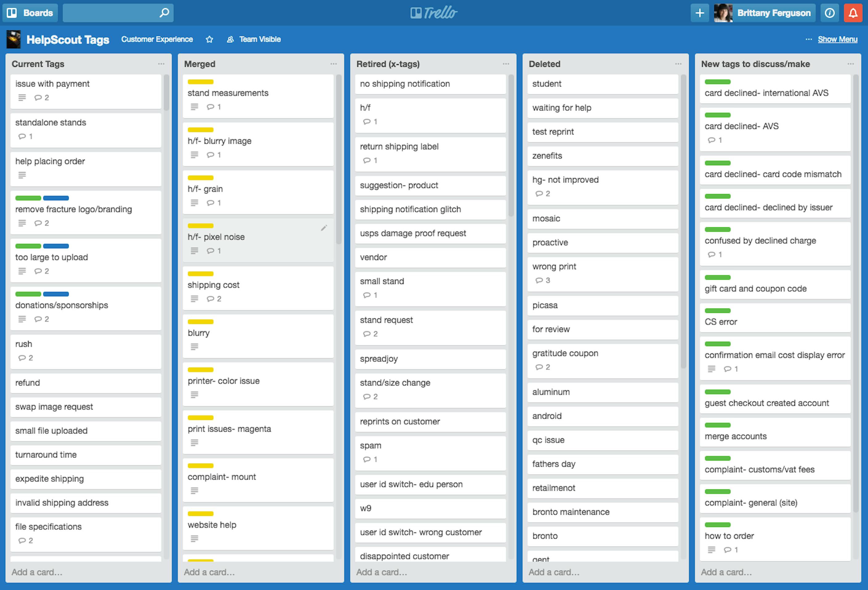This screenshot has height=590, width=868.
Task: Click comment icon on gratitude coupon card
Action: point(539,367)
